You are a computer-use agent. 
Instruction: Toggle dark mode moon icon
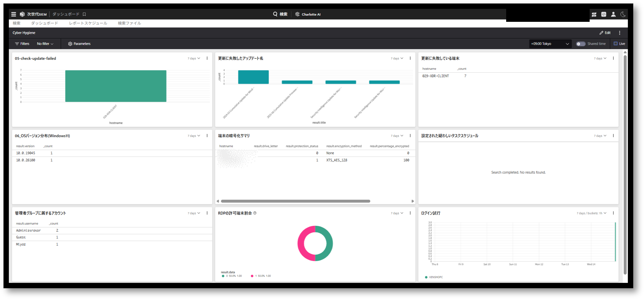(x=623, y=14)
